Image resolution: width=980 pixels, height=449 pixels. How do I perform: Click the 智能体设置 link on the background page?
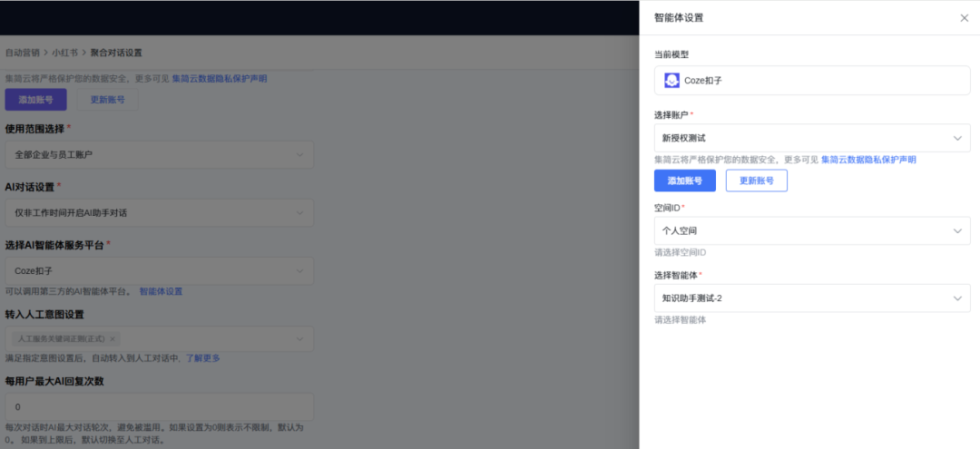coord(161,292)
